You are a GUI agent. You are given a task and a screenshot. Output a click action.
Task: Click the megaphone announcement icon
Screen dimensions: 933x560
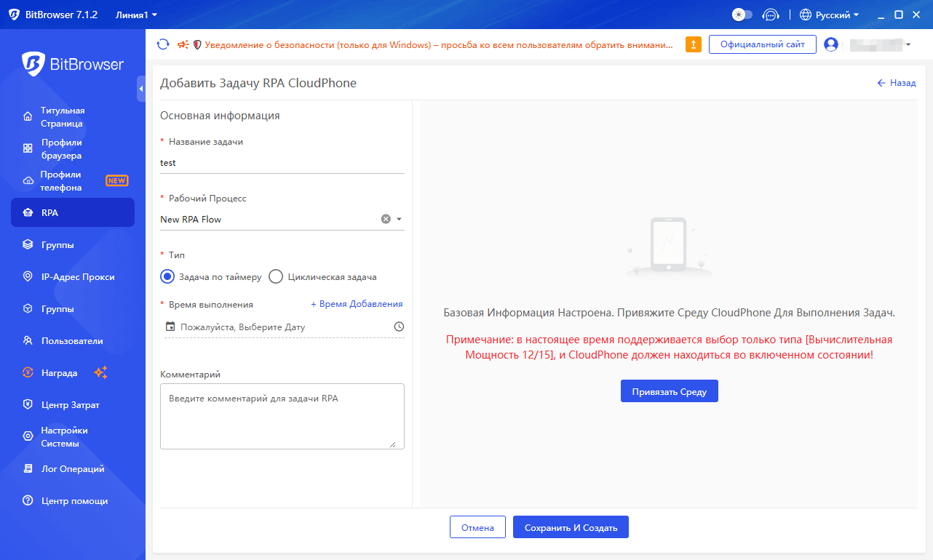[x=183, y=44]
